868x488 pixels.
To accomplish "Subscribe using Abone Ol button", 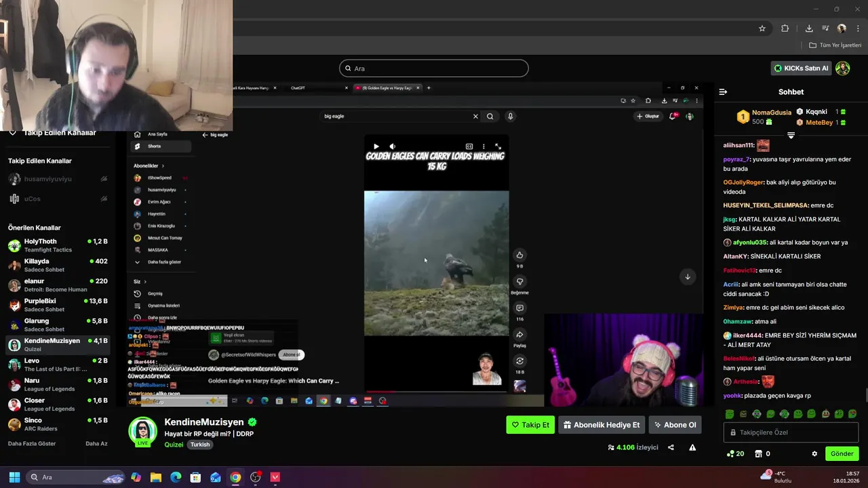I will click(675, 425).
